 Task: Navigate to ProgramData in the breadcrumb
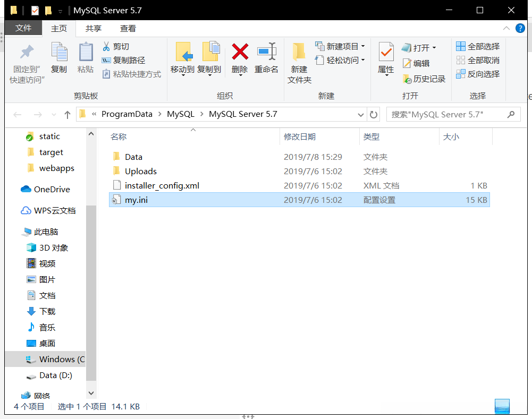tap(127, 114)
